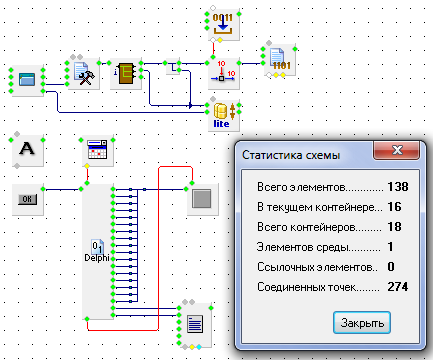Close the Статистика схемы dialog
The width and height of the screenshot is (433, 360).
click(396, 150)
